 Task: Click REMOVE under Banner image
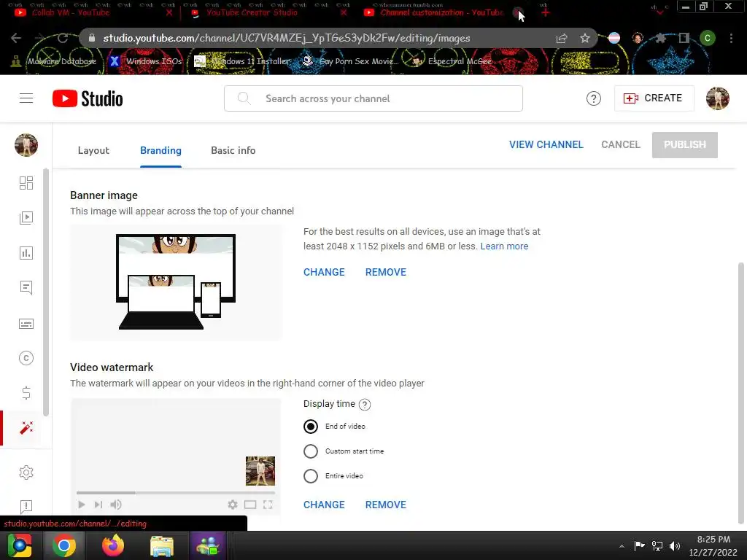[x=385, y=272]
